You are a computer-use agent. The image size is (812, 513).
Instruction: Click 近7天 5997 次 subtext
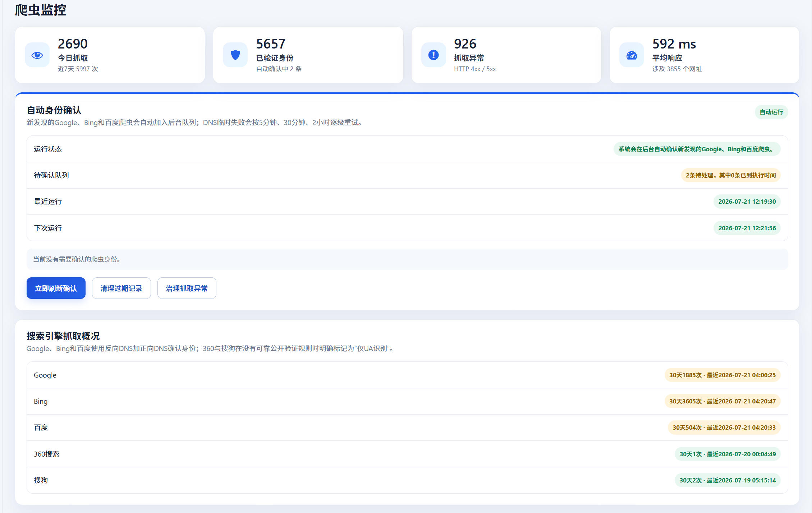point(78,69)
